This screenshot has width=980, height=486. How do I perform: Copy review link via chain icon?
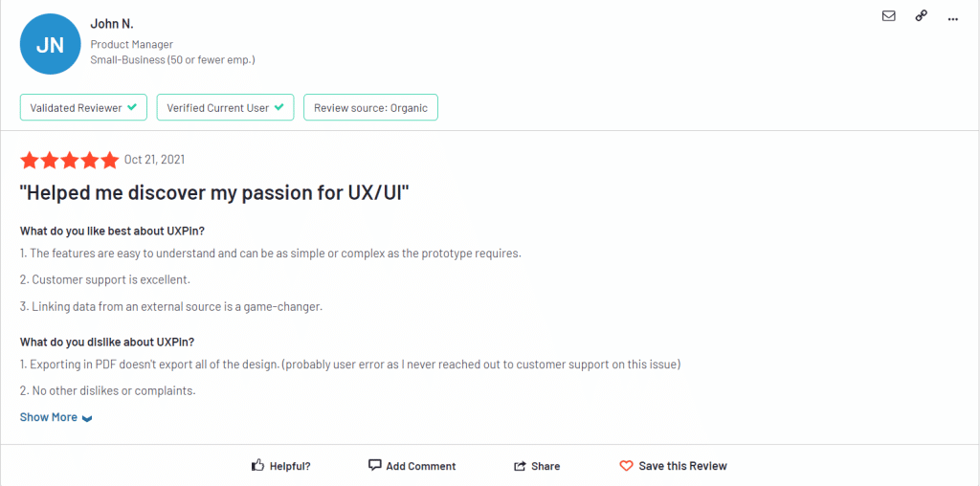pyautogui.click(x=922, y=16)
